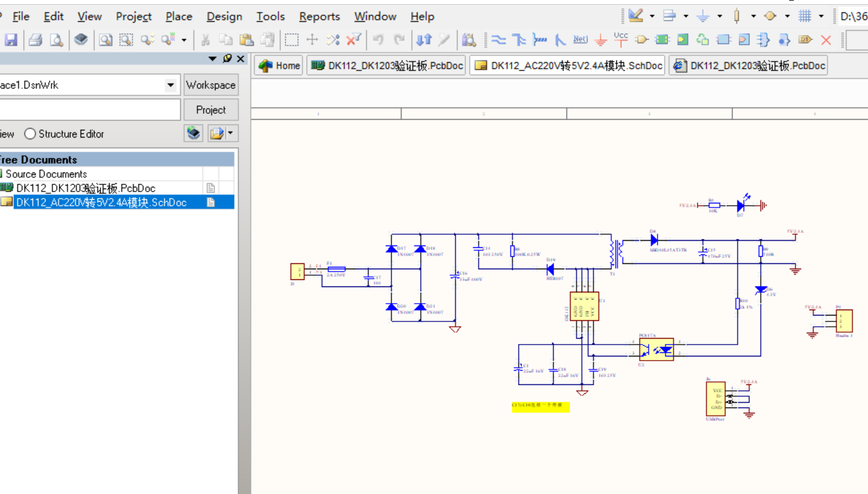Click the red X No ERC tool
Viewport: 868px width, 494px height.
(826, 40)
